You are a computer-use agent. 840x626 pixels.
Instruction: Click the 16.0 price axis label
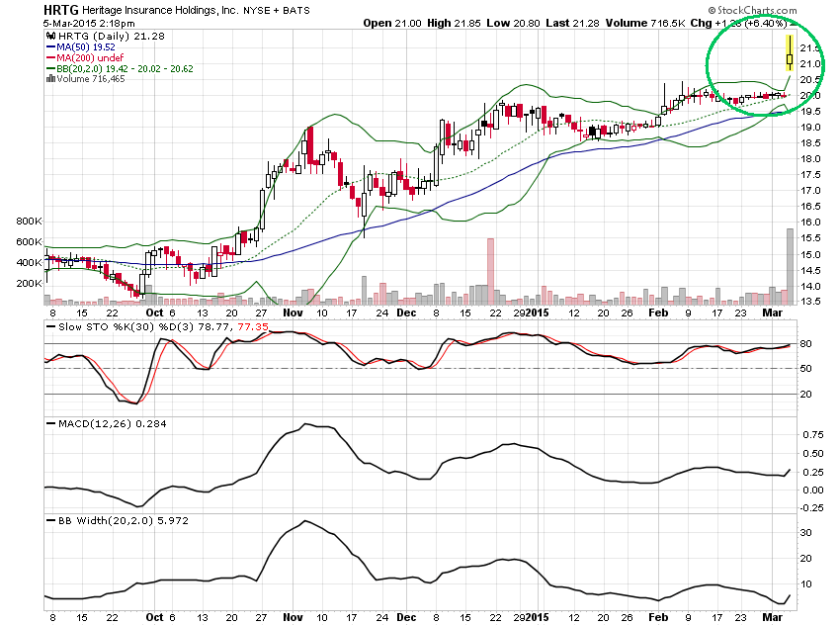pyautogui.click(x=810, y=222)
